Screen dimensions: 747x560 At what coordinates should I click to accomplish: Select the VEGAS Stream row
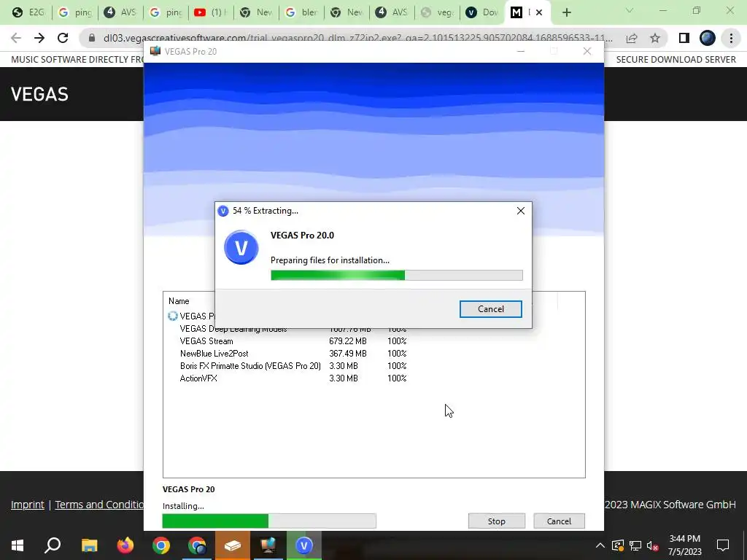click(293, 341)
